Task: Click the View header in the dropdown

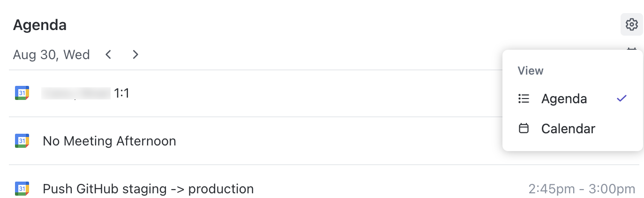Action: coord(530,71)
